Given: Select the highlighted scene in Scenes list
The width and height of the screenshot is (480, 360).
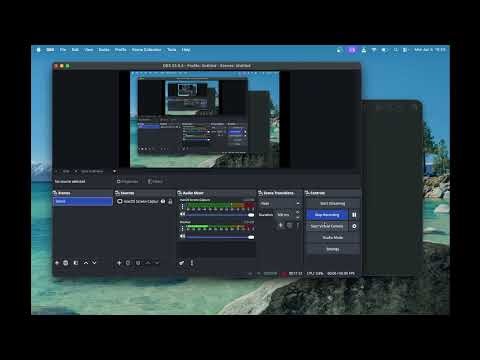Looking at the screenshot, I should [83, 201].
